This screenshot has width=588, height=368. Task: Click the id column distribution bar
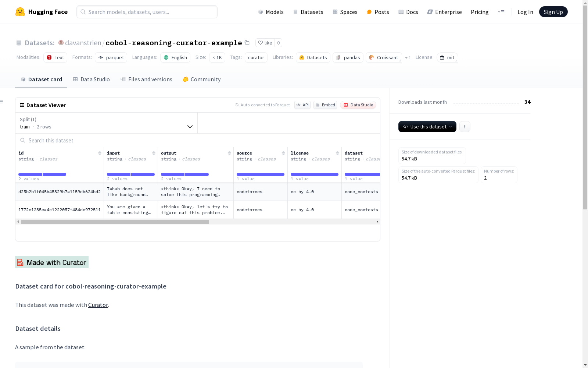[x=42, y=174]
